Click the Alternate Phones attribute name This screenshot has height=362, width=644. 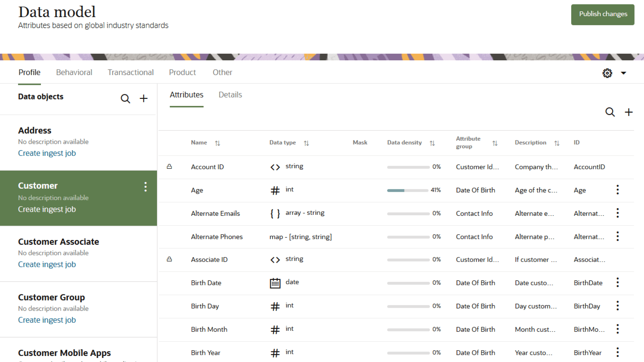[217, 237]
